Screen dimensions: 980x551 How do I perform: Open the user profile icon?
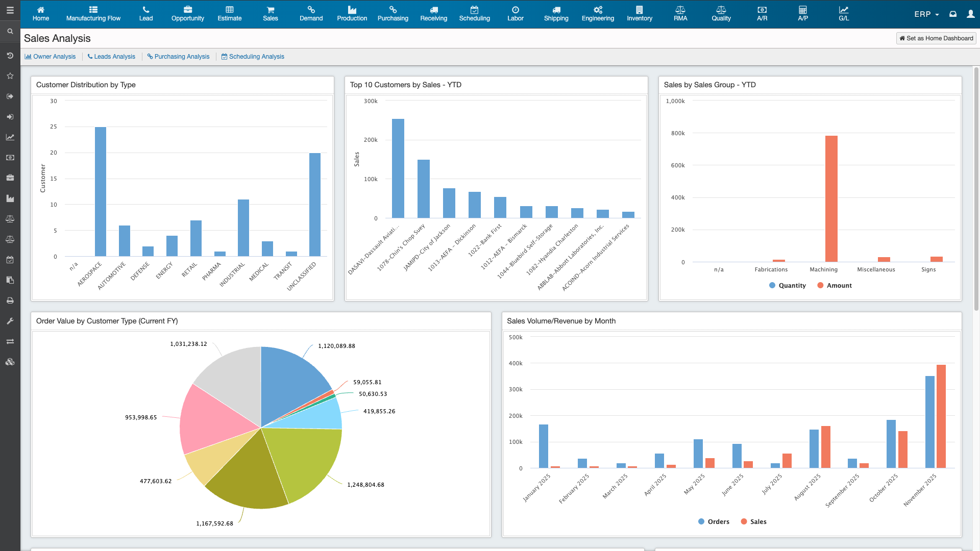point(972,14)
